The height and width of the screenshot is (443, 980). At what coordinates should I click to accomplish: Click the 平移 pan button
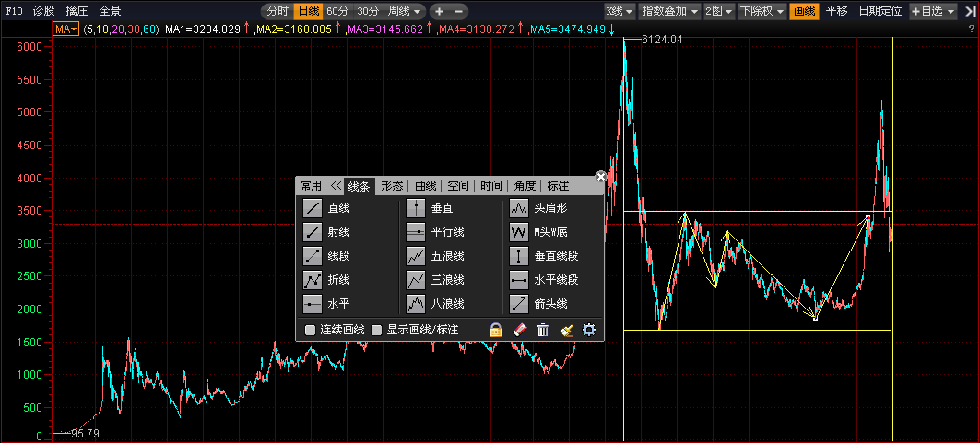coord(837,11)
